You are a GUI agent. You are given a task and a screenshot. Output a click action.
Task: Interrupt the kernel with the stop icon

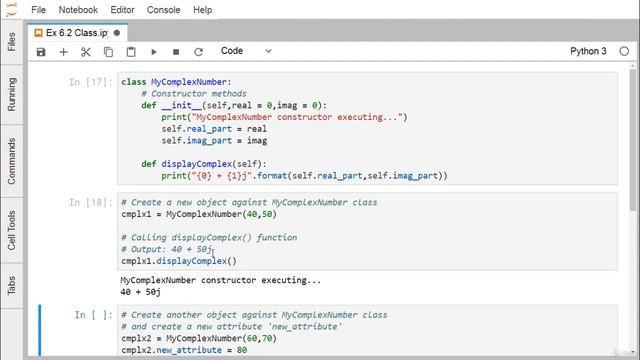coord(176,52)
